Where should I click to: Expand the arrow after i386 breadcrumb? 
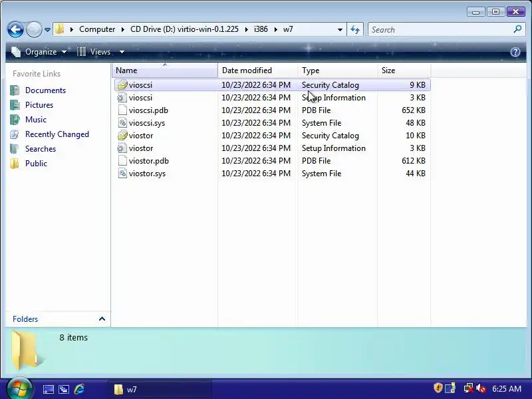click(x=275, y=29)
